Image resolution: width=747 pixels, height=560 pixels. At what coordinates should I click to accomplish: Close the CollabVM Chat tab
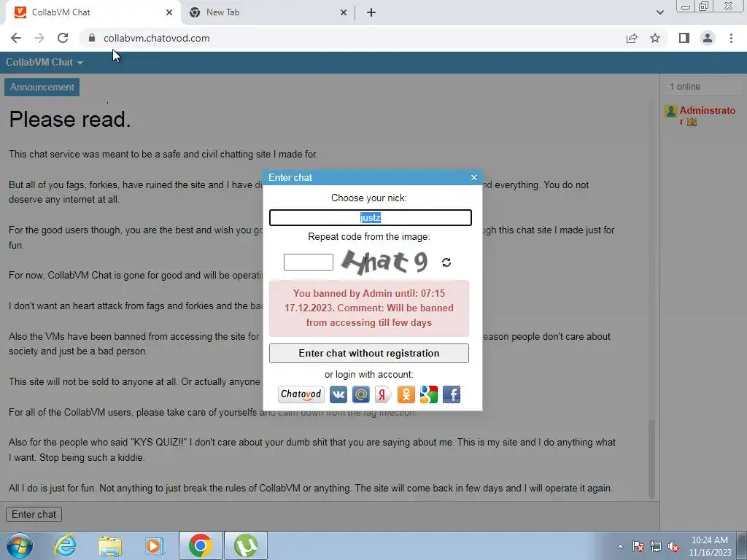[169, 12]
